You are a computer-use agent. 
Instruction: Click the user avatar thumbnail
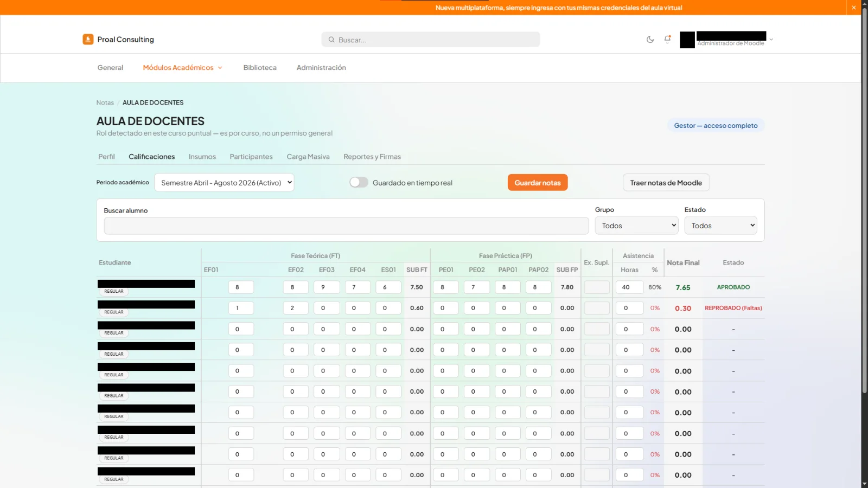click(687, 40)
